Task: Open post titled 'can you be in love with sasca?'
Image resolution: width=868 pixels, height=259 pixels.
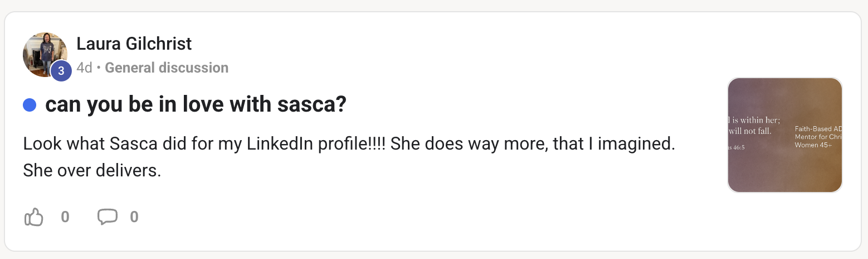Action: click(x=196, y=105)
